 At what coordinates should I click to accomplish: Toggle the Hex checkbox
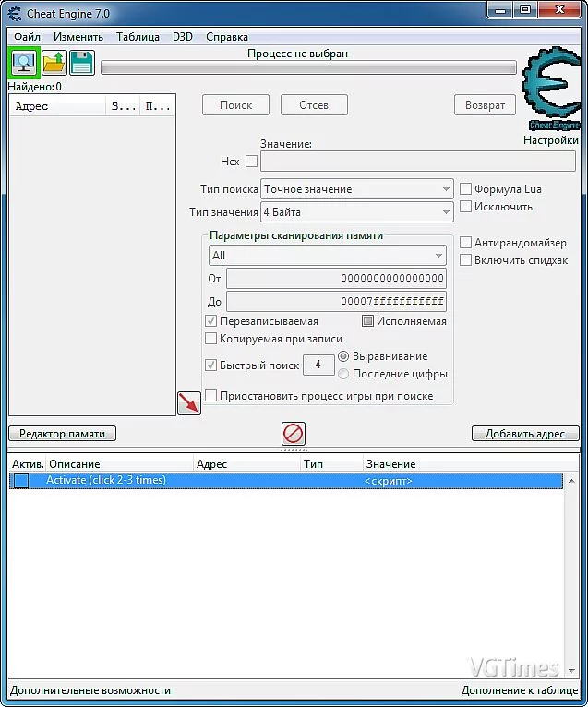[x=251, y=161]
